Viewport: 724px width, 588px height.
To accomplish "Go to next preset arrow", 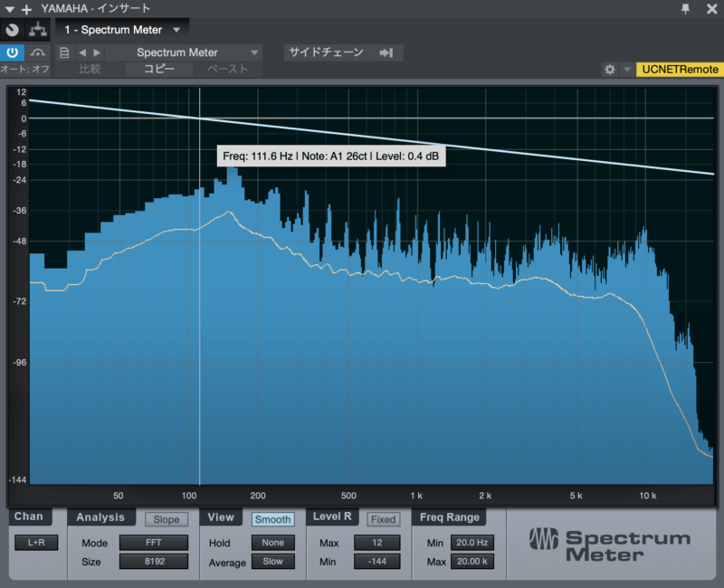I will point(97,52).
